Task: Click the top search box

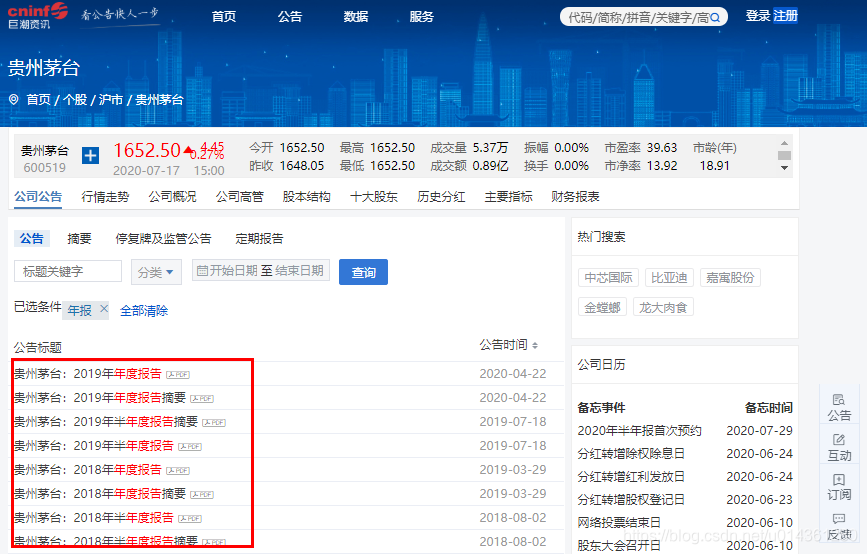Action: pos(644,17)
